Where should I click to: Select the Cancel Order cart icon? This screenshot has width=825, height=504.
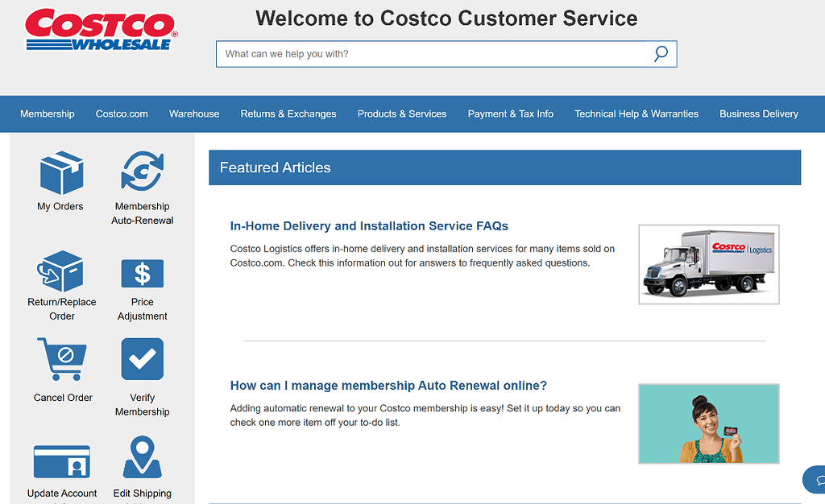(x=62, y=359)
